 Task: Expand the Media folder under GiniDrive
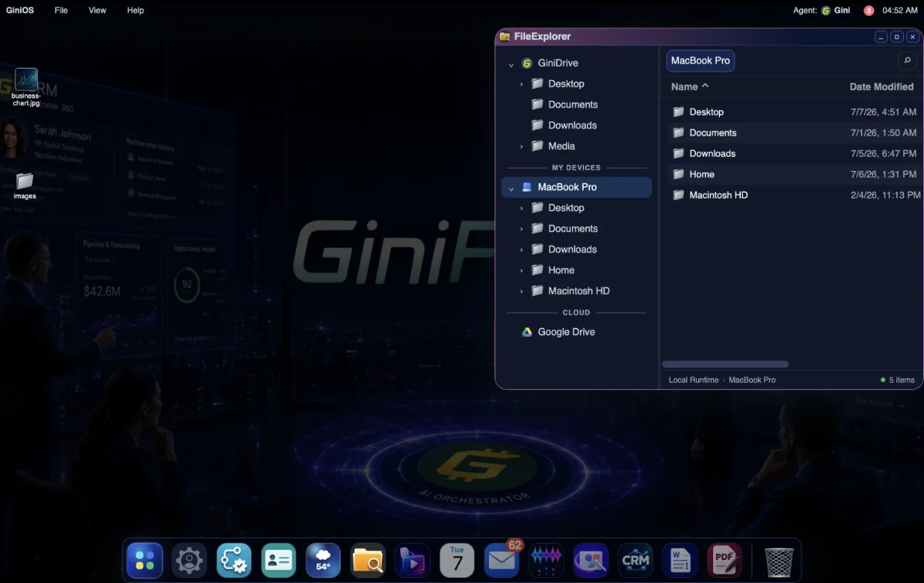(x=521, y=146)
